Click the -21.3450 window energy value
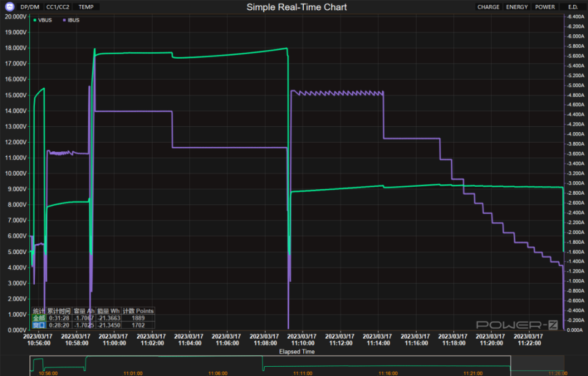The height and width of the screenshot is (376, 588). pos(109,325)
